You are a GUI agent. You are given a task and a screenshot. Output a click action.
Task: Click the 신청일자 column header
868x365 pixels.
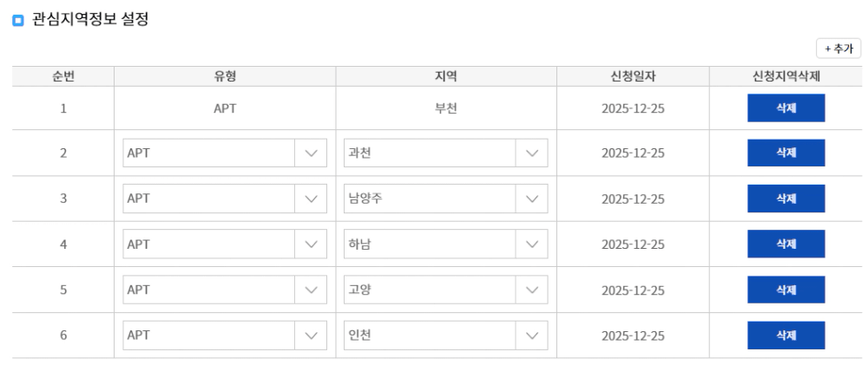[633, 76]
